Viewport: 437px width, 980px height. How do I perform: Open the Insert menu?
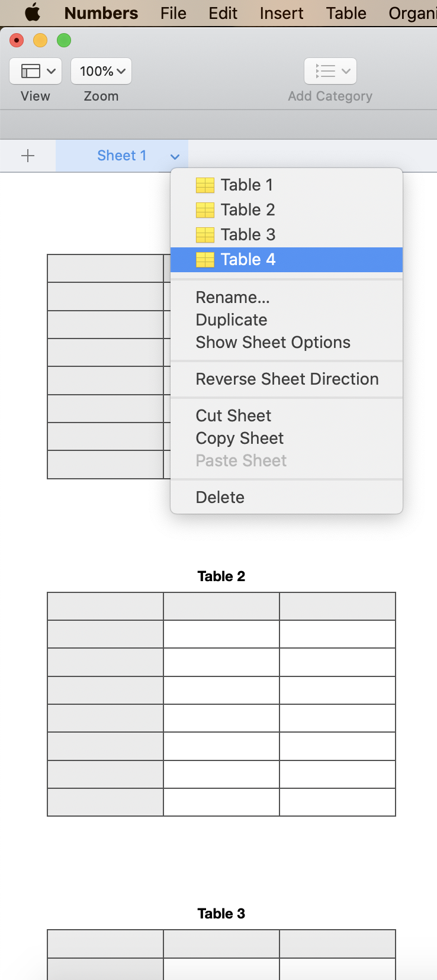(281, 13)
